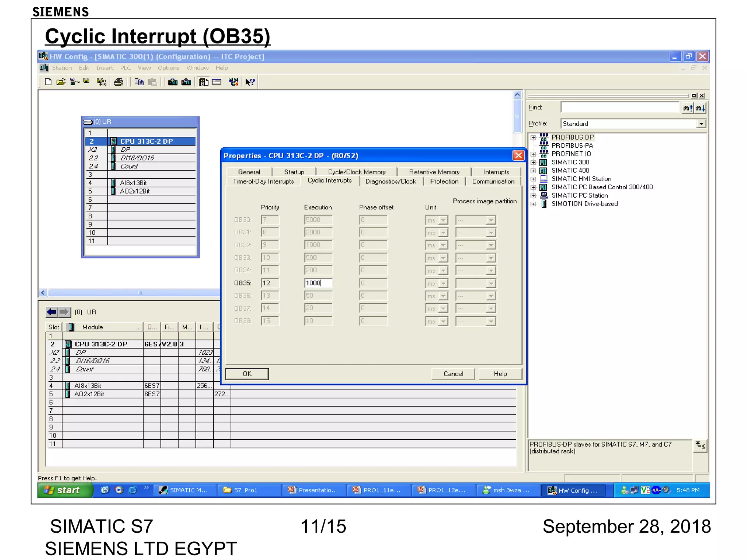Expand the PROFIBUS DP catalog node

point(533,137)
